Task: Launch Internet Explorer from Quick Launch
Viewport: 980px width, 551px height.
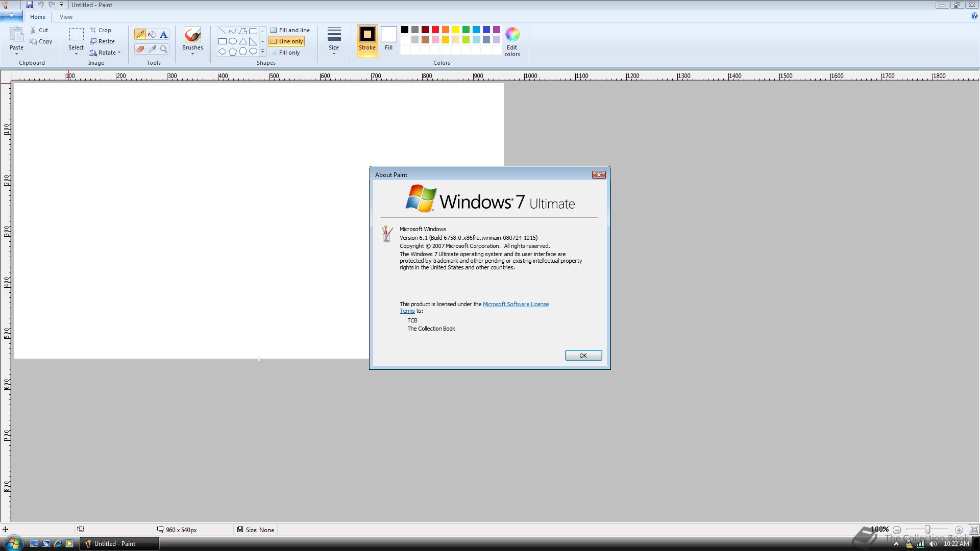Action: pyautogui.click(x=58, y=543)
